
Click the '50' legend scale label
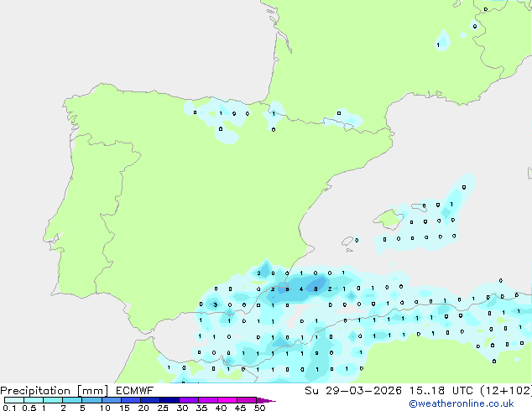[x=260, y=408]
